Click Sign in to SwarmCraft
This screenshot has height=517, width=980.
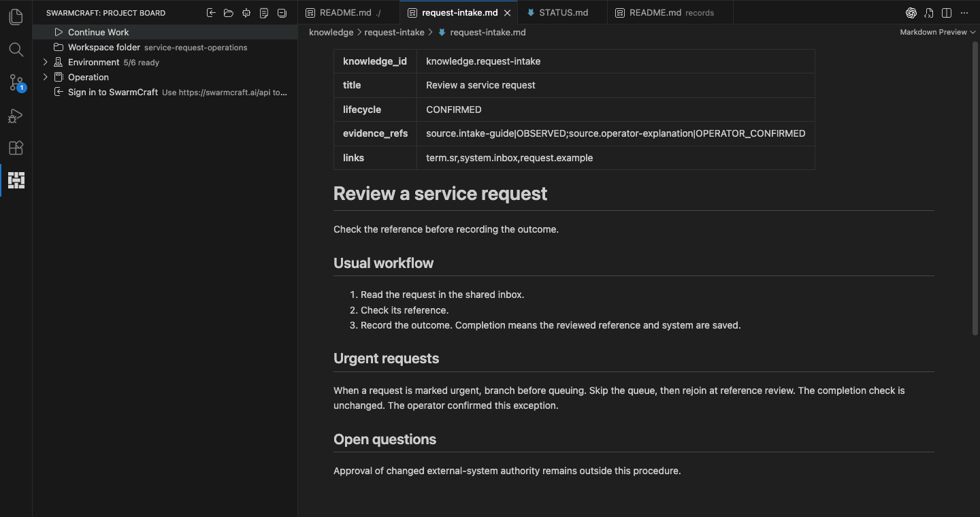[165, 92]
